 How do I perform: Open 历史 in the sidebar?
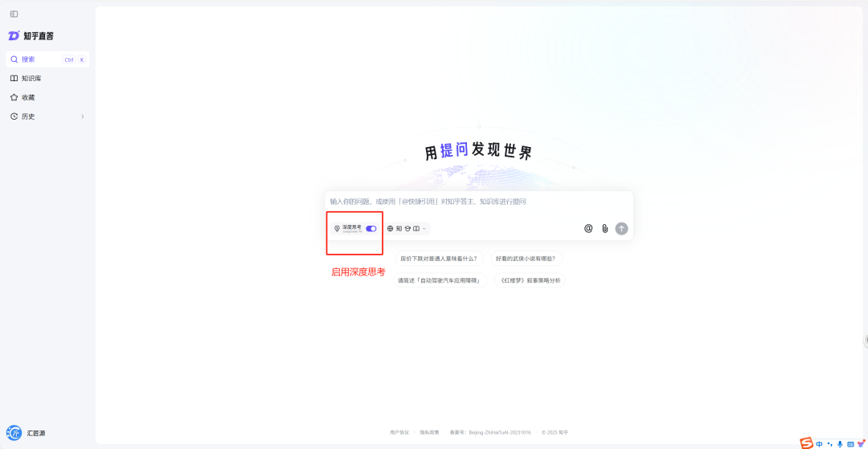(47, 116)
